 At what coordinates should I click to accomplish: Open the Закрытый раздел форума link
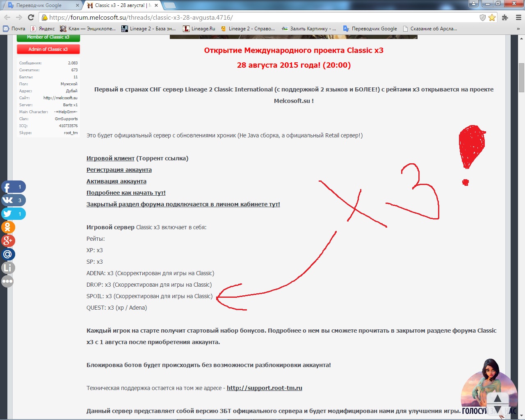pyautogui.click(x=183, y=204)
